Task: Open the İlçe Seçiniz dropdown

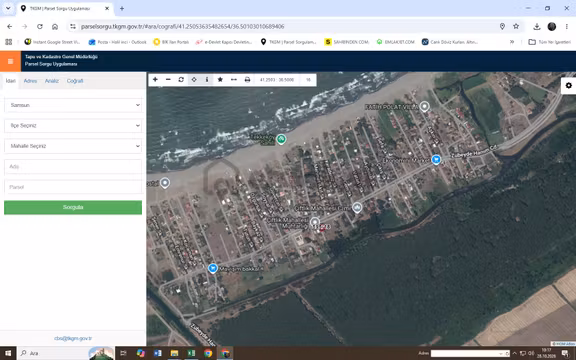Action: coord(73,126)
